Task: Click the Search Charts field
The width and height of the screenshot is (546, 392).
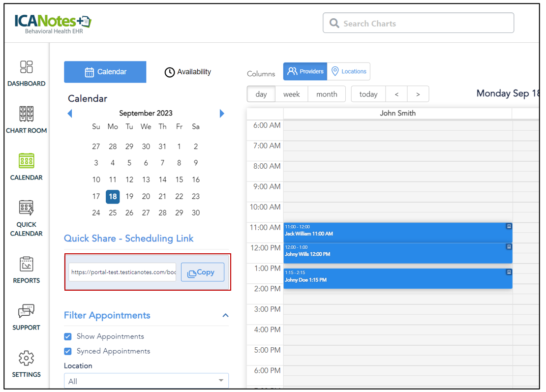Action: (x=418, y=23)
